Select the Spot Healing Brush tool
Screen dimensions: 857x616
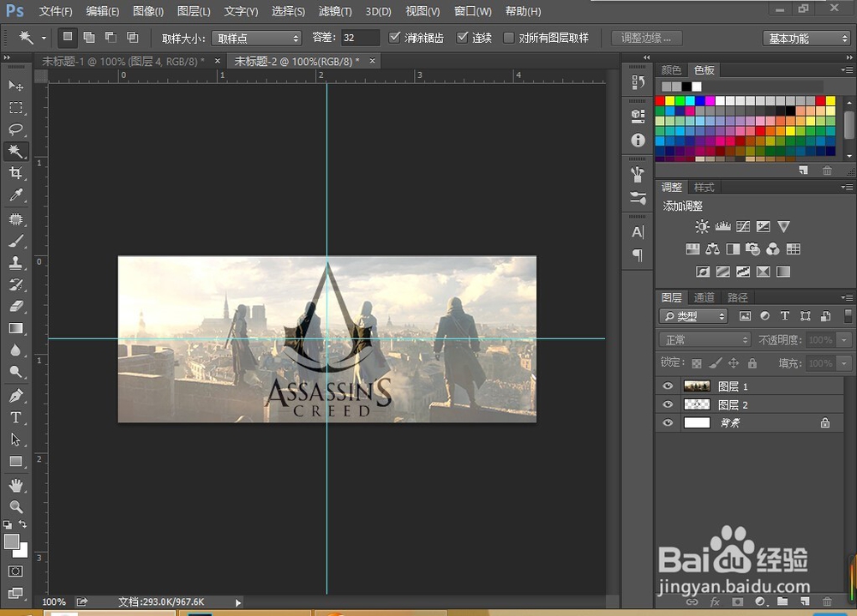coord(15,219)
